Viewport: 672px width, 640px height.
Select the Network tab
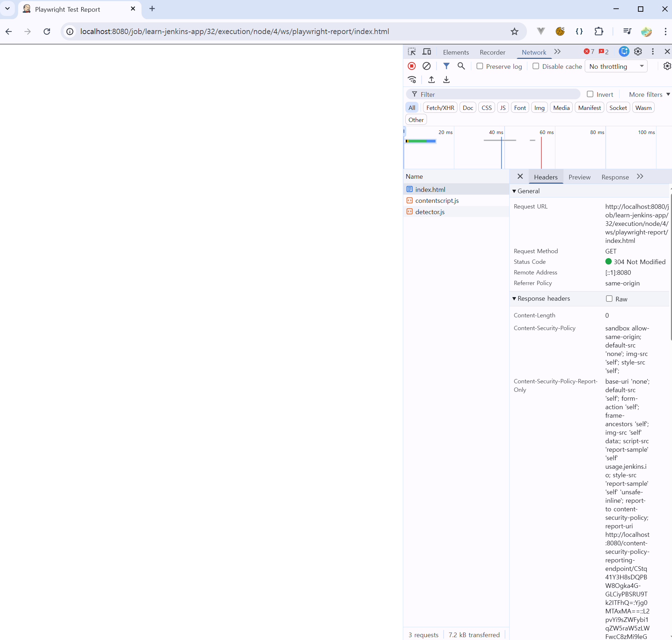pos(534,52)
